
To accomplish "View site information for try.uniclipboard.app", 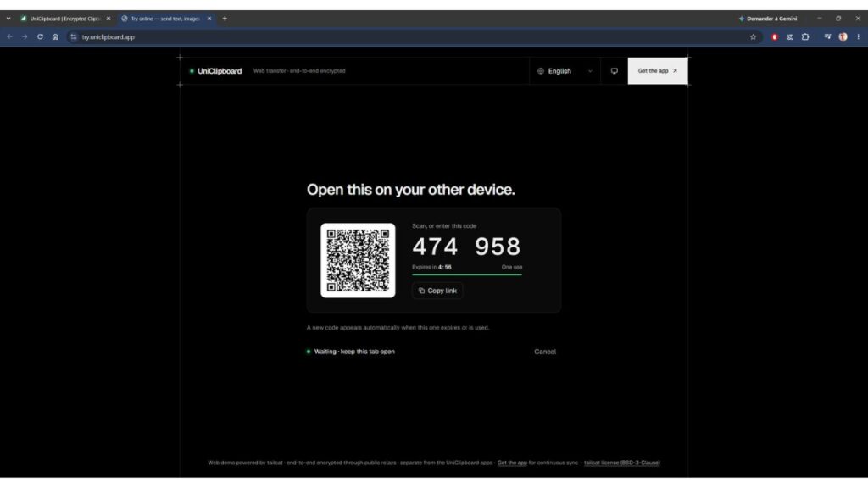I will tap(74, 37).
